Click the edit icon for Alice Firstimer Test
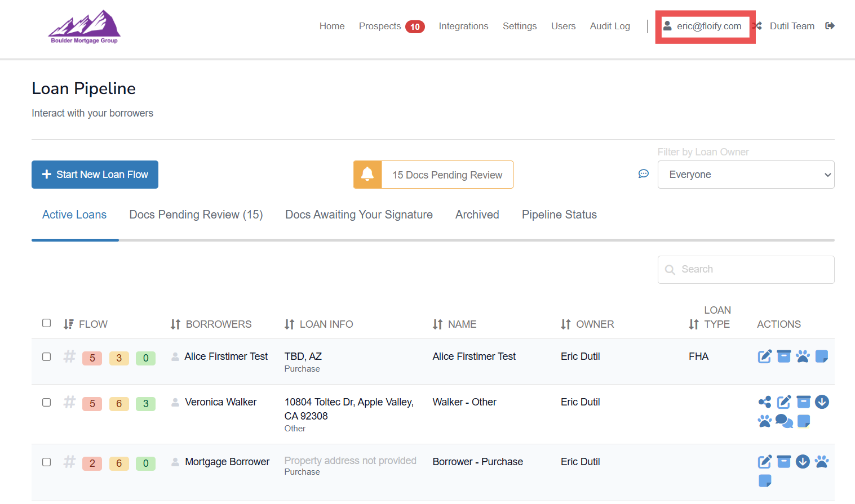 [764, 356]
